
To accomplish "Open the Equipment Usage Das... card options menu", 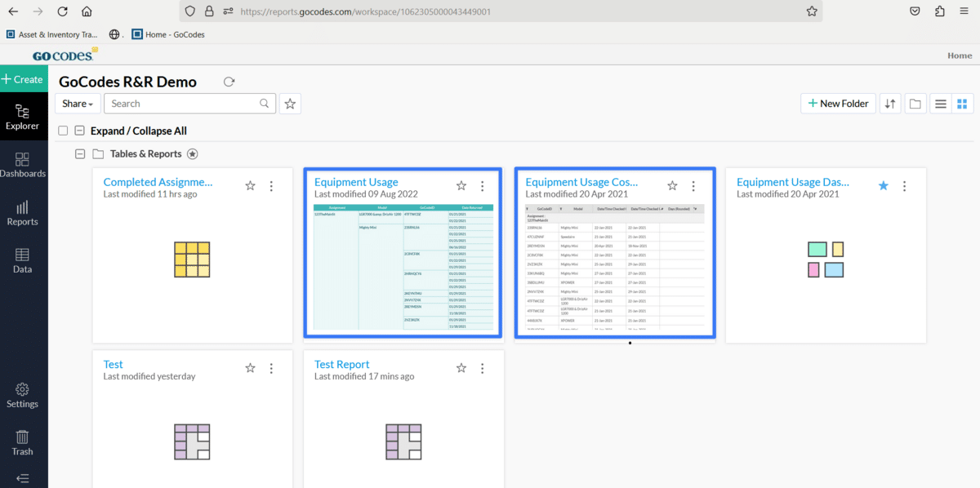I will tap(904, 186).
